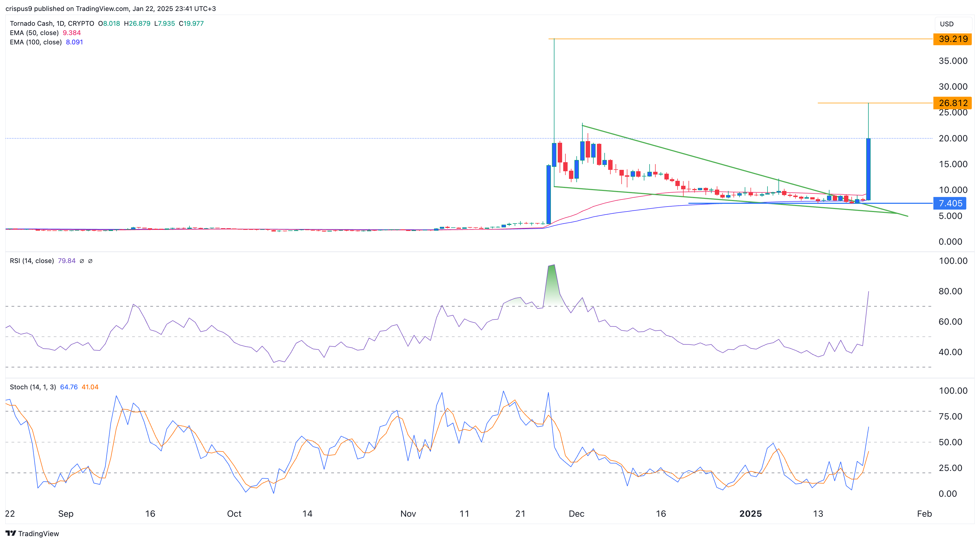
Task: Click the EMA 100 value 8.091
Action: click(74, 42)
